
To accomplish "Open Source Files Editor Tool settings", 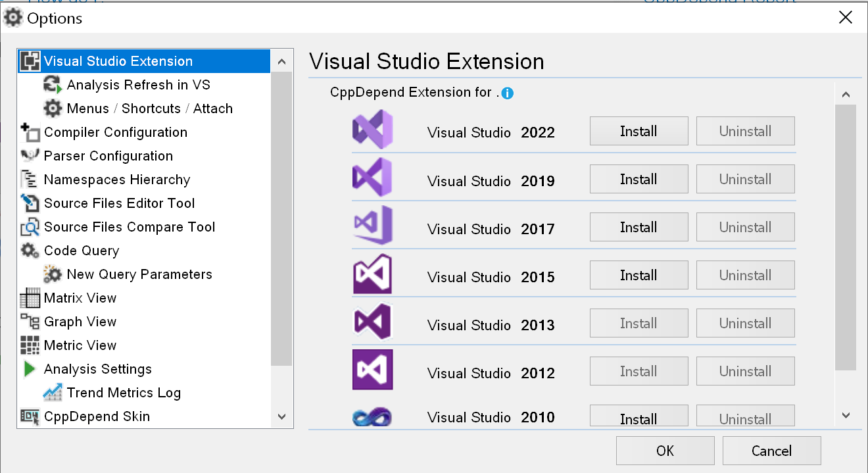I will pyautogui.click(x=120, y=203).
